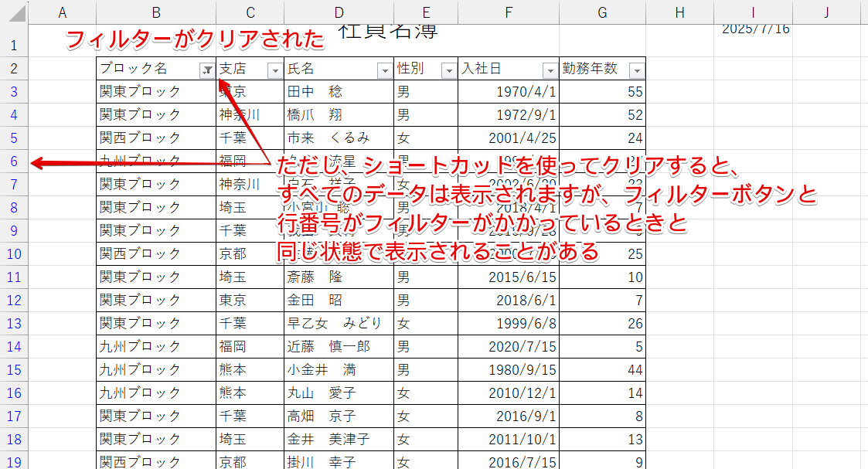The height and width of the screenshot is (469, 868).
Task: Click the date cell 2001/4/25
Action: pos(508,138)
